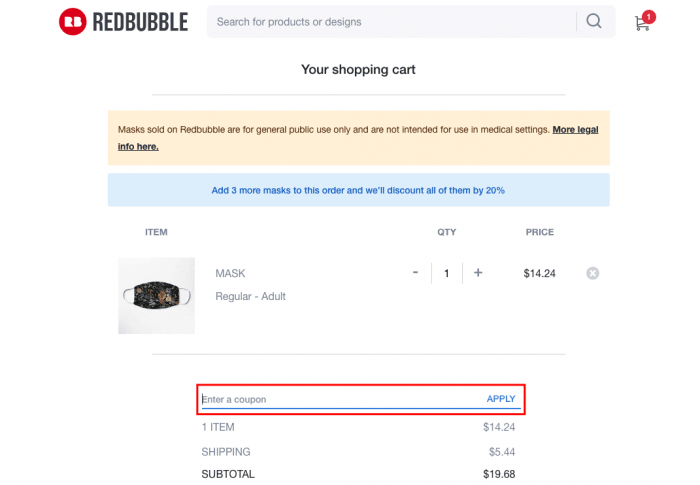Image resolution: width=700 pixels, height=485 pixels.
Task: Click the blue 20% discount banner
Action: (358, 190)
